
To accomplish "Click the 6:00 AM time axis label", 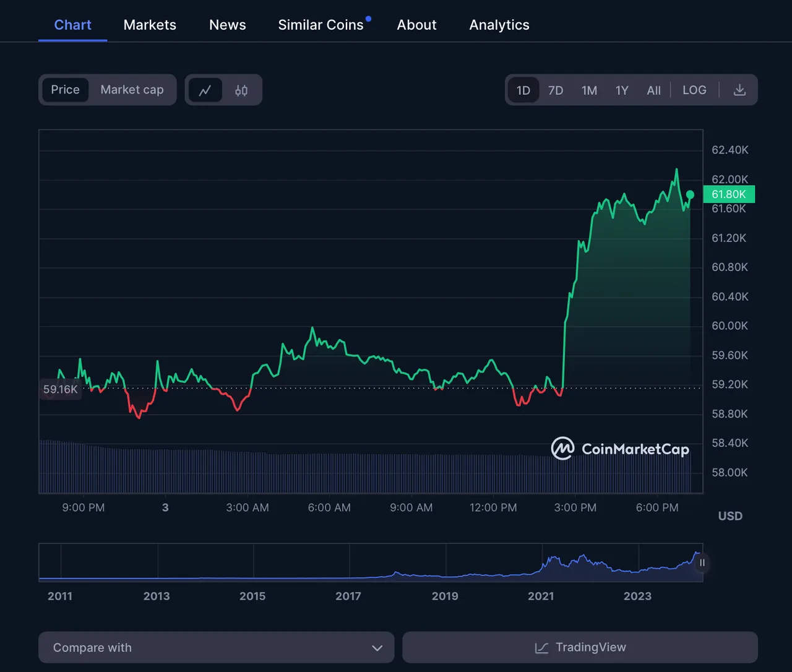I will tap(329, 507).
